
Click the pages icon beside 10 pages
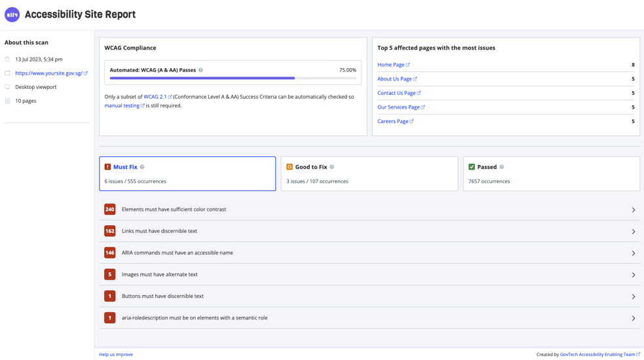click(7, 101)
